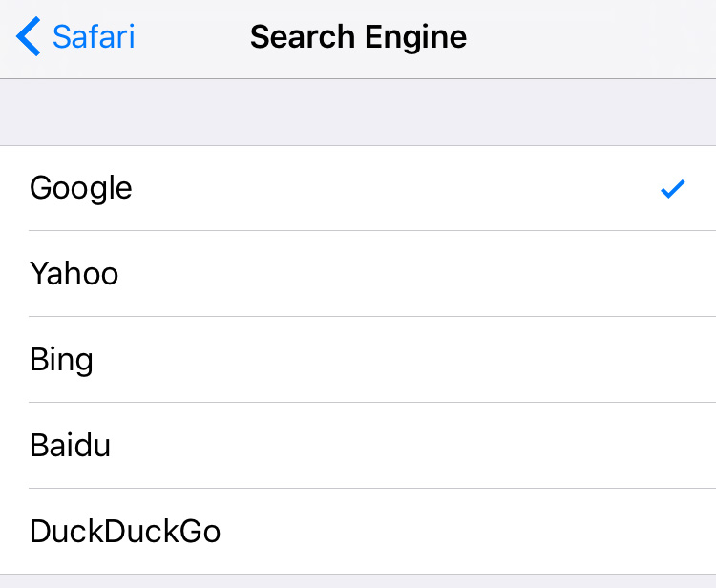Tap the Bing text label

61,361
